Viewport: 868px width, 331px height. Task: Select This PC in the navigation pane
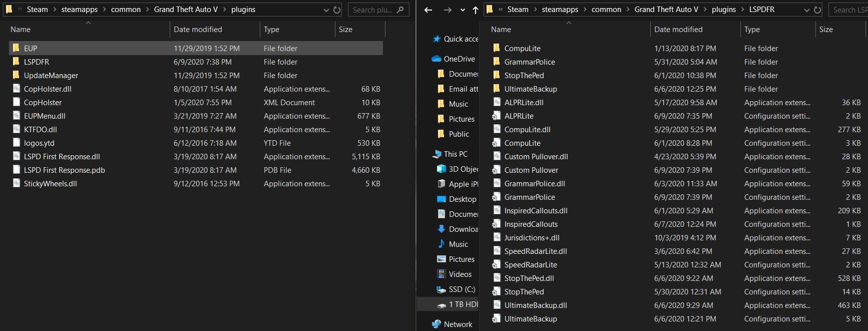(450, 154)
